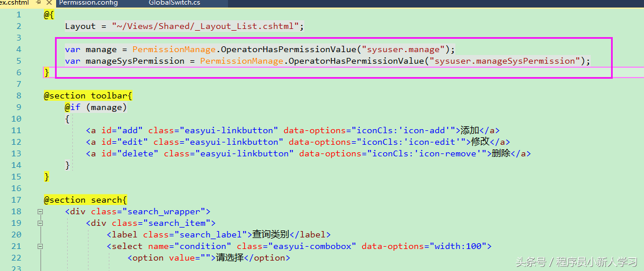This screenshot has width=644, height=271.
Task: Select the ex.cshtml tab
Action: pyautogui.click(x=14, y=3)
